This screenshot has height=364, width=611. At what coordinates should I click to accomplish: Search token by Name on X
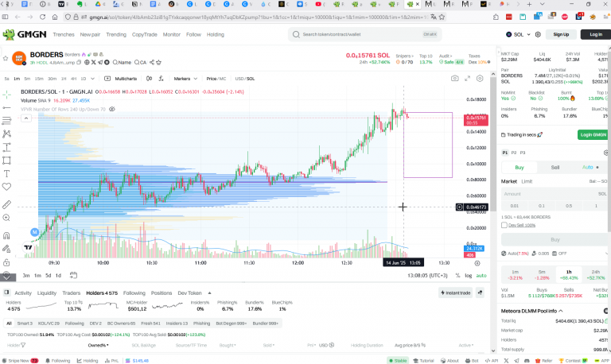[122, 62]
